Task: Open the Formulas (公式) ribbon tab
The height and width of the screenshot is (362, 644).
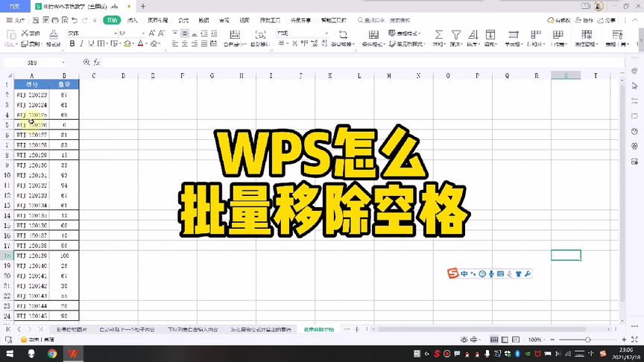Action: [183, 20]
